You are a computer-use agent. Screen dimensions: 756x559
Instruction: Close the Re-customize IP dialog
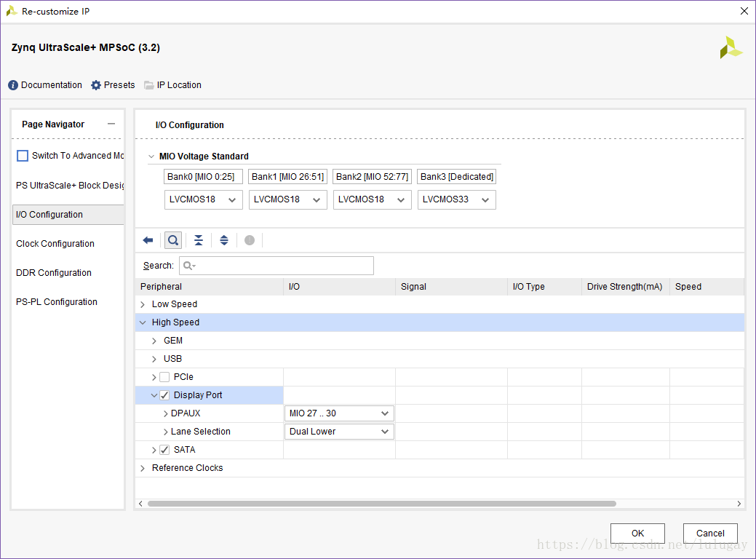744,11
